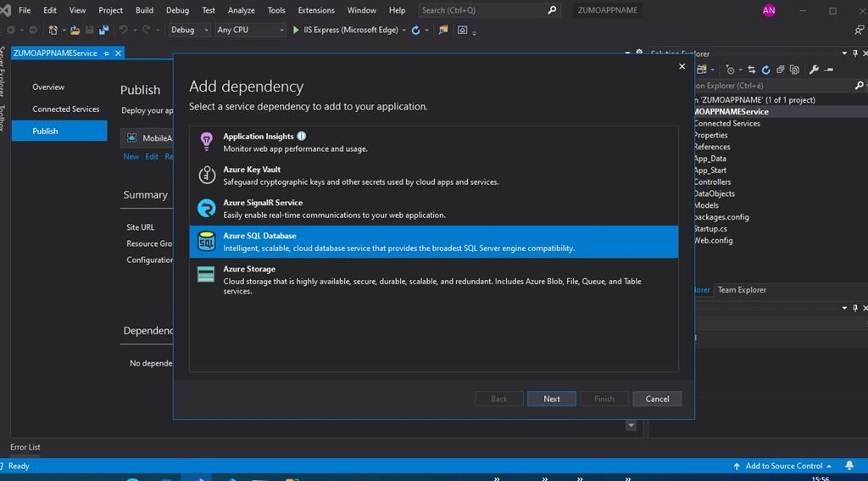Click the Solution Explorer Refresh icon
The height and width of the screenshot is (481, 868).
pyautogui.click(x=765, y=70)
